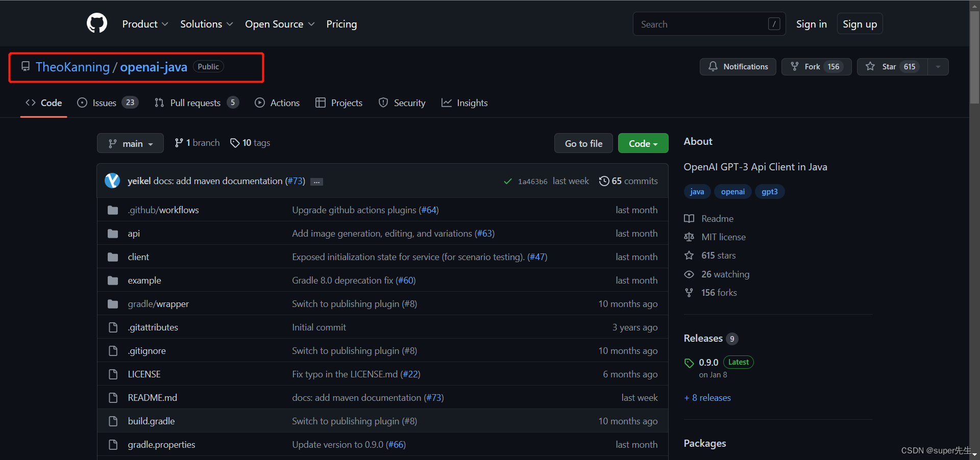The height and width of the screenshot is (460, 980).
Task: Open the main branch selector dropdown
Action: point(130,143)
